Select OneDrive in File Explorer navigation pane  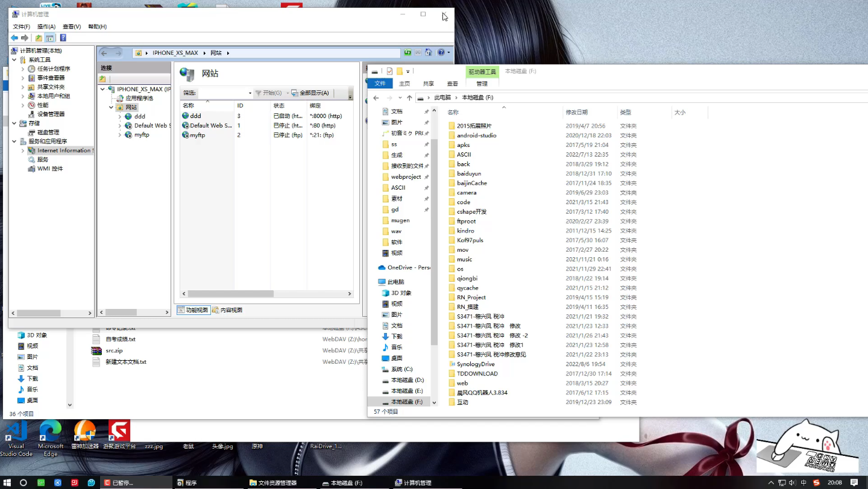point(404,267)
